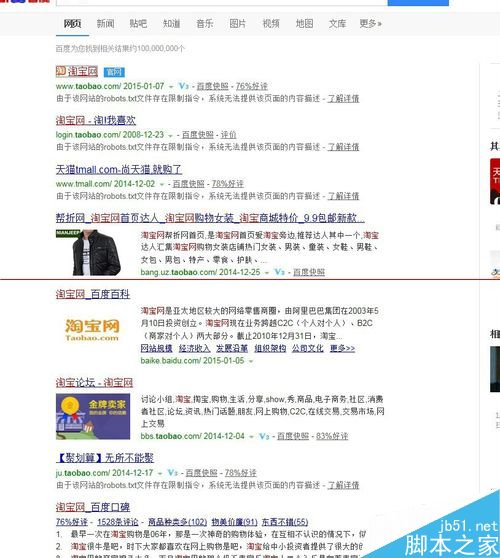Select the 文库 tab
Image resolution: width=500 pixels, height=558 pixels.
pyautogui.click(x=337, y=23)
